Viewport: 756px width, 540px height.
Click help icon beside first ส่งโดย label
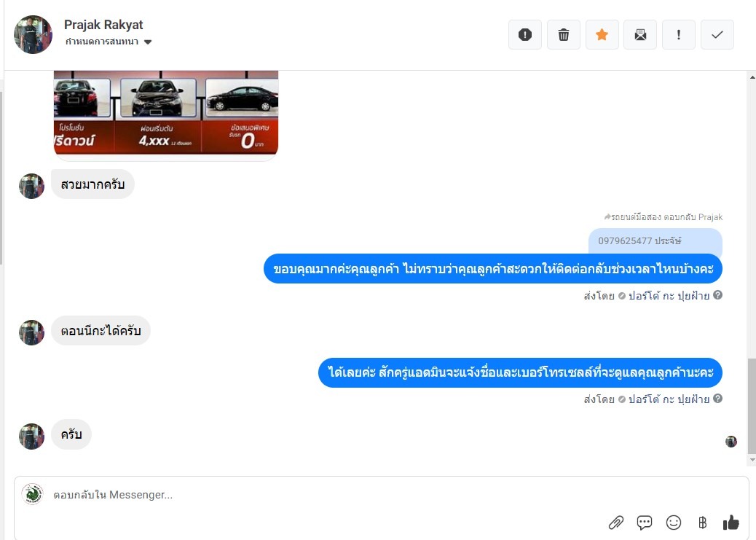(717, 295)
